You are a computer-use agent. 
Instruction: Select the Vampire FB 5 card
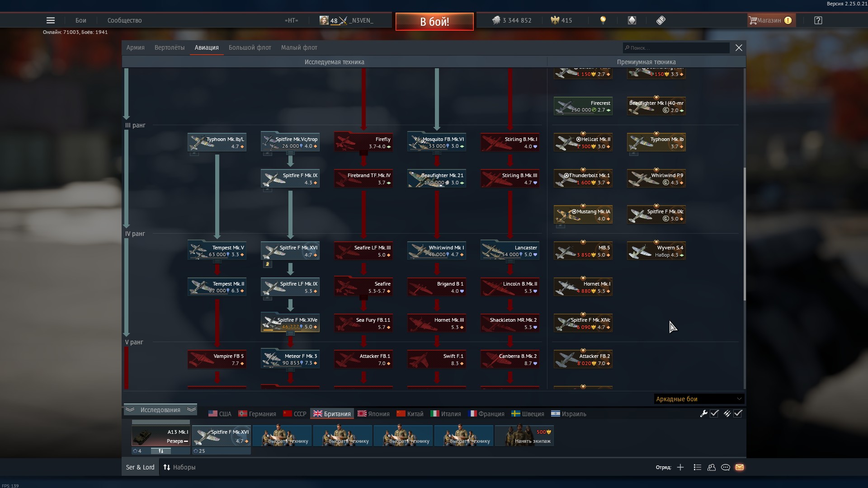click(x=217, y=359)
